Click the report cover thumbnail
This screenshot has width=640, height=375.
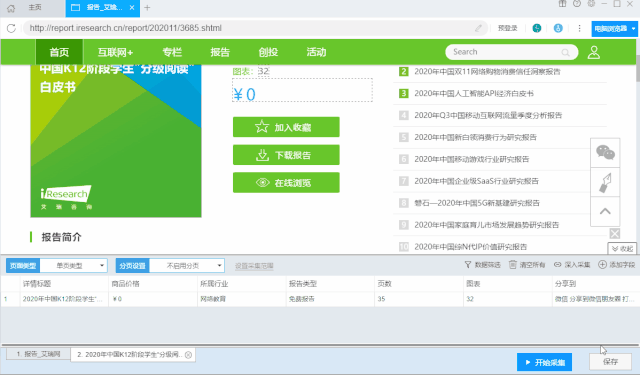[x=116, y=141]
